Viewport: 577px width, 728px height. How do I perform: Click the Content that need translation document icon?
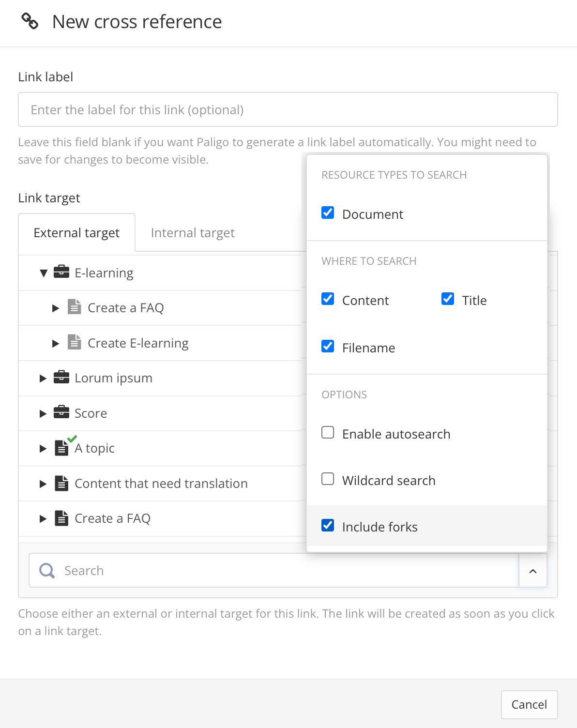61,483
